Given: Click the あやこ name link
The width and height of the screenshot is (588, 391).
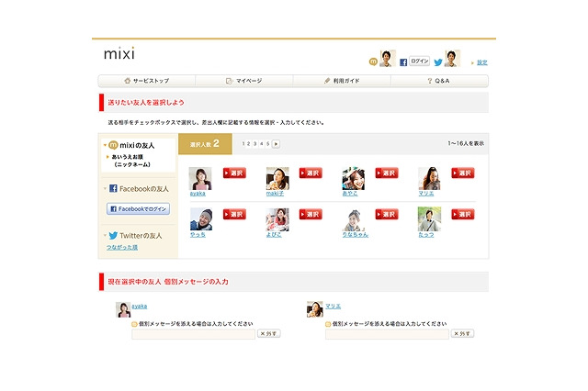Looking at the screenshot, I should click(350, 194).
